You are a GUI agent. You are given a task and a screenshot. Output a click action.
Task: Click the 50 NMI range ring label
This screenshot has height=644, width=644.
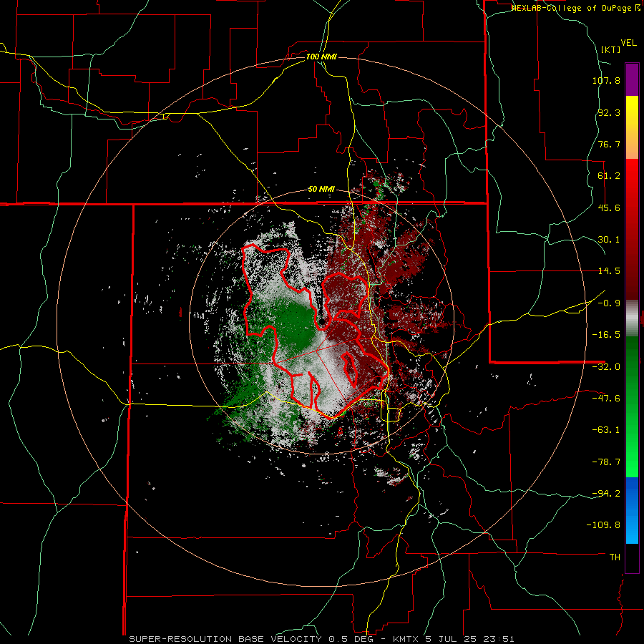tap(321, 190)
